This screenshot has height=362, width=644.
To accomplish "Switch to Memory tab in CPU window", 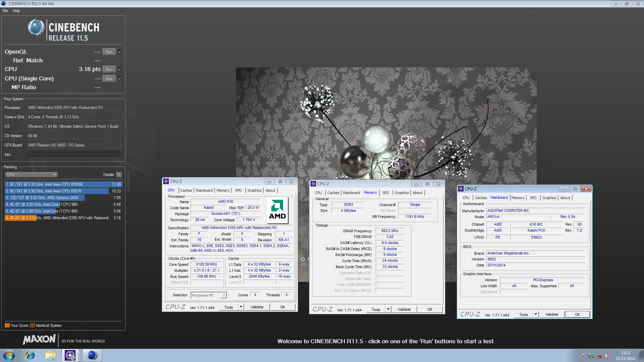I will 223,190.
